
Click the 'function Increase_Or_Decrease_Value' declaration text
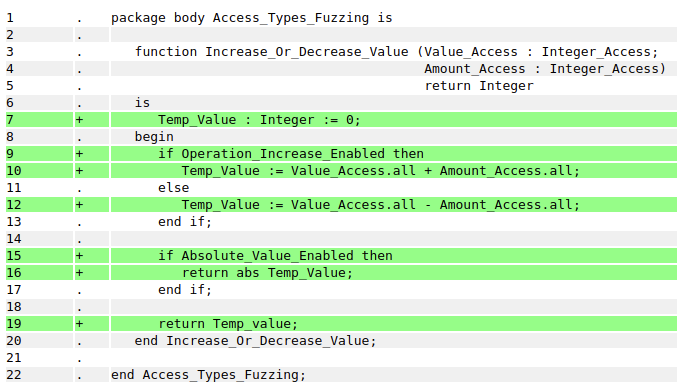(x=272, y=52)
